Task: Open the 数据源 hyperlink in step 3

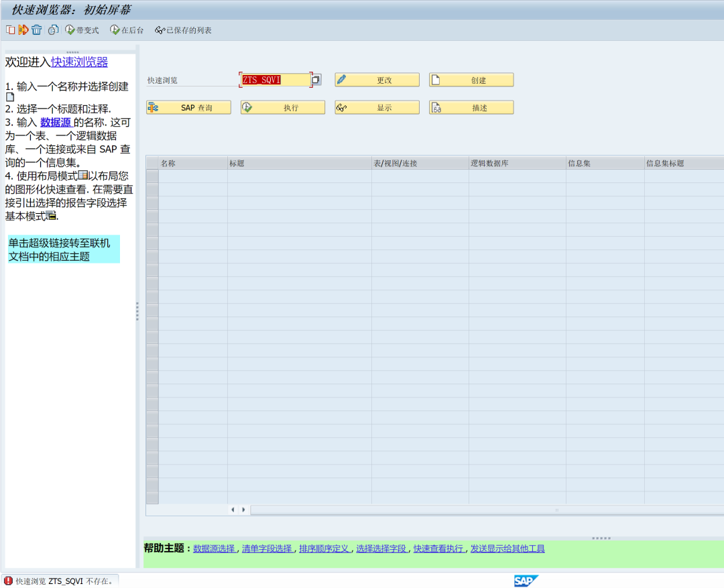Action: point(56,123)
